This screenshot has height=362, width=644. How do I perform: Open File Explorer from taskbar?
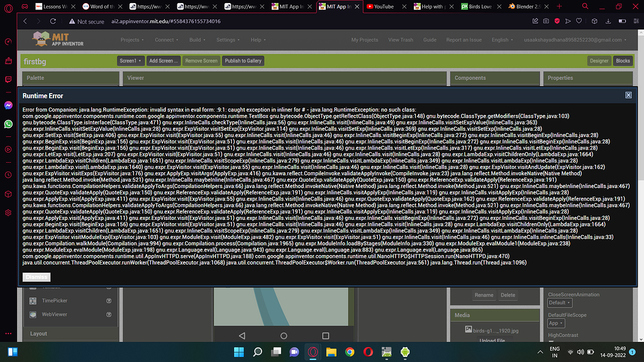point(331,352)
